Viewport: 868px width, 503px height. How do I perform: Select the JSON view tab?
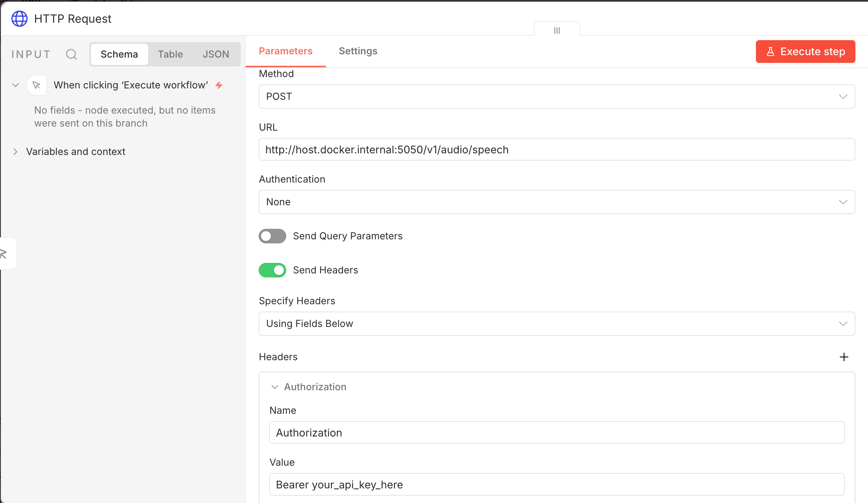tap(216, 54)
